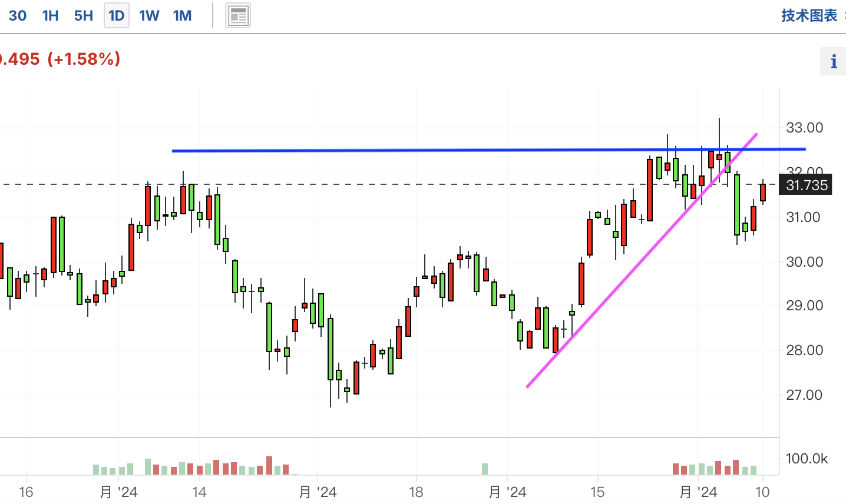Screen dimensions: 846x504
Task: Click the 29.00 price axis label
Action: coord(805,306)
